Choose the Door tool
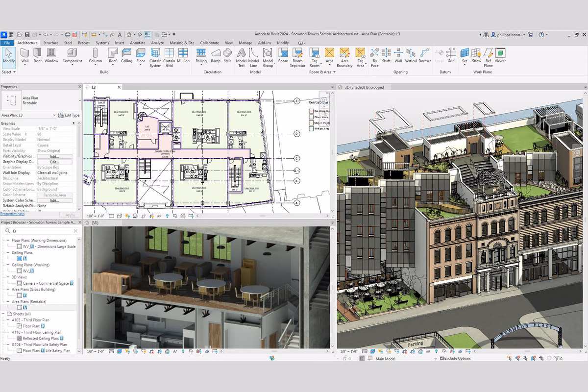 (x=38, y=55)
